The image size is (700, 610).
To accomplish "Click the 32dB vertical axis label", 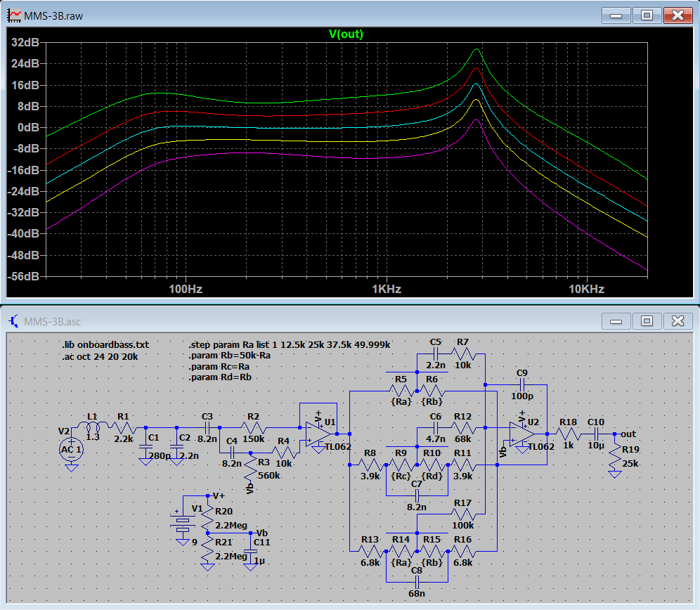I will [x=25, y=42].
